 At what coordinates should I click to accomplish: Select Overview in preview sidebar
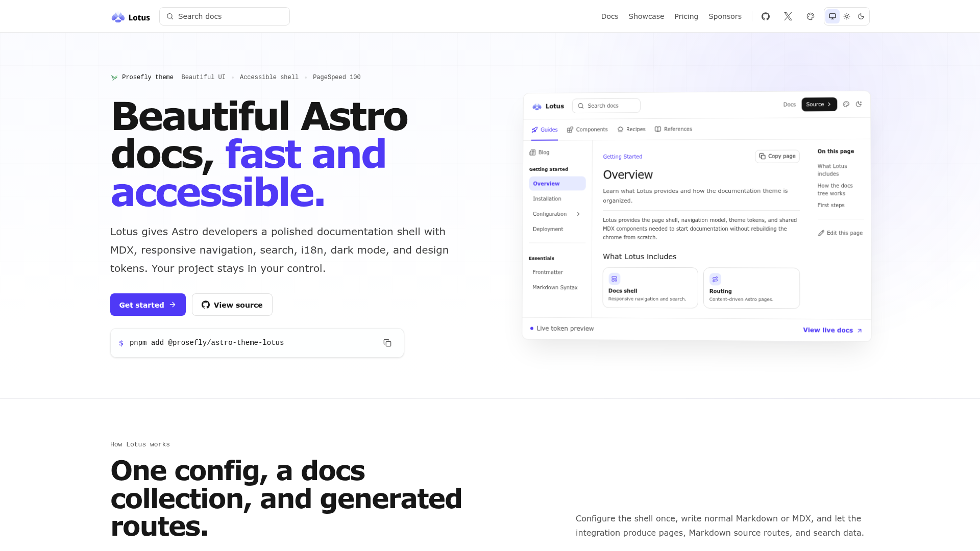pos(557,184)
